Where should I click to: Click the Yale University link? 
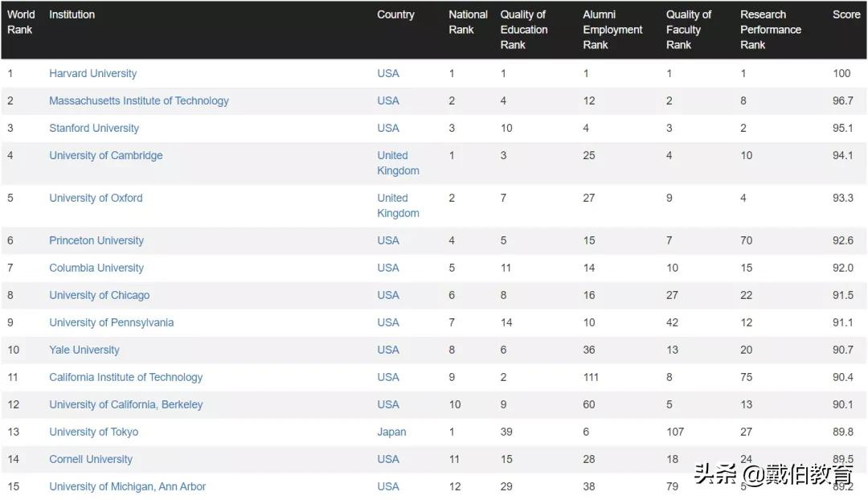click(84, 350)
